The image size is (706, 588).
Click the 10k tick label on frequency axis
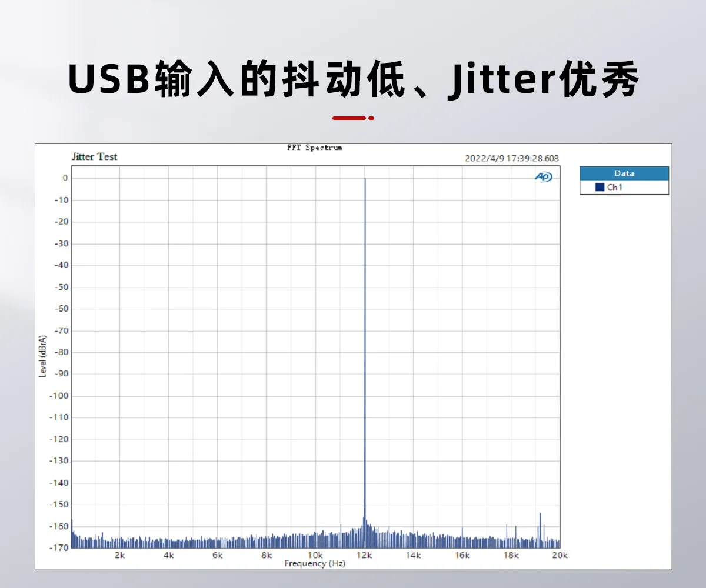click(x=315, y=556)
